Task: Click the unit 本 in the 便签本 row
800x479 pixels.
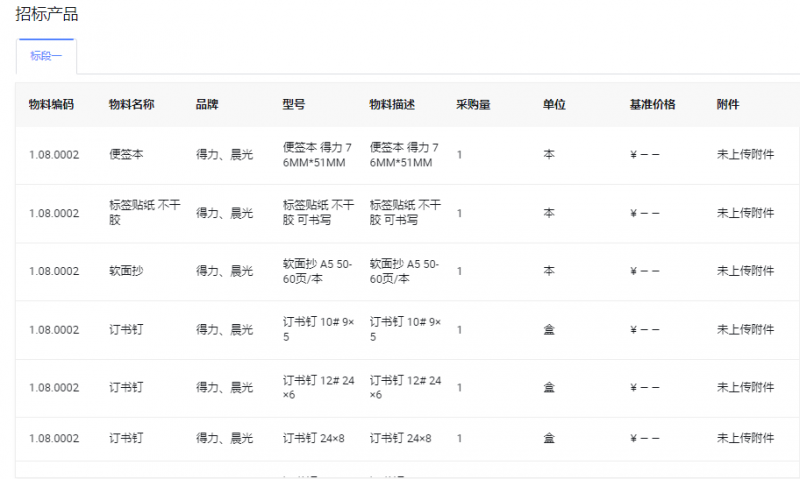Action: tap(549, 155)
